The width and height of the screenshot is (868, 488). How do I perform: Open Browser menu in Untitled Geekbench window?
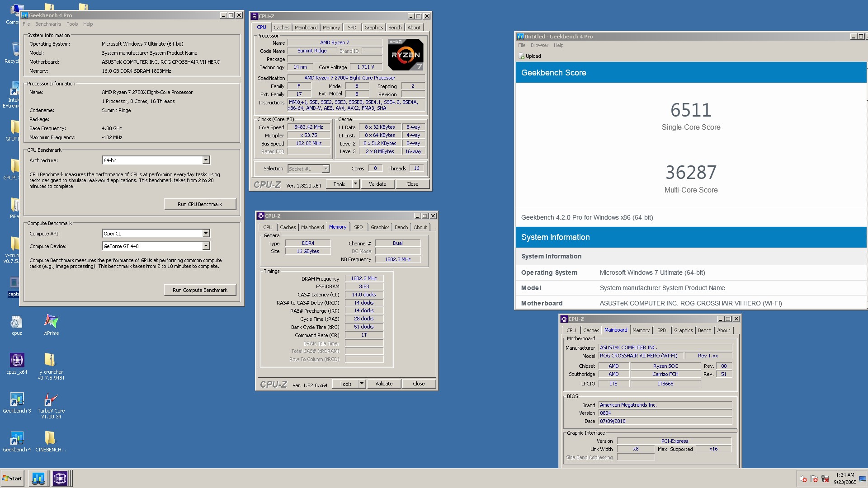click(539, 46)
